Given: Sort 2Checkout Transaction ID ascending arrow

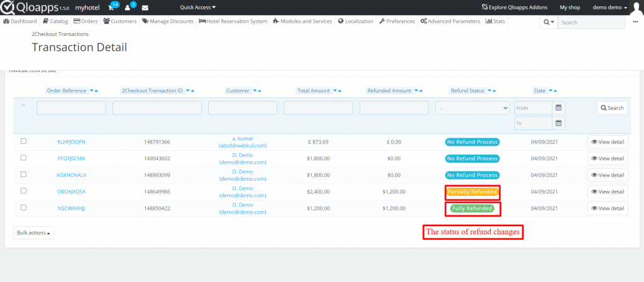Looking at the screenshot, I should click(192, 90).
